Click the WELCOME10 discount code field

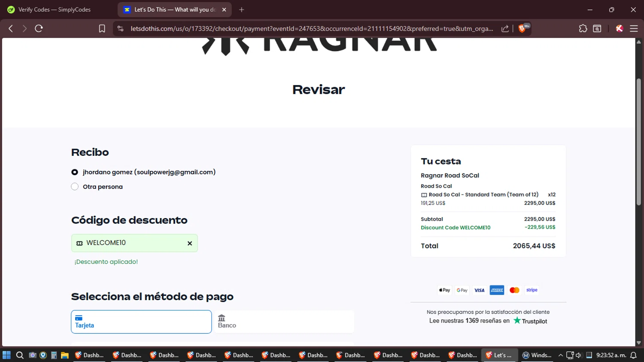(x=134, y=243)
